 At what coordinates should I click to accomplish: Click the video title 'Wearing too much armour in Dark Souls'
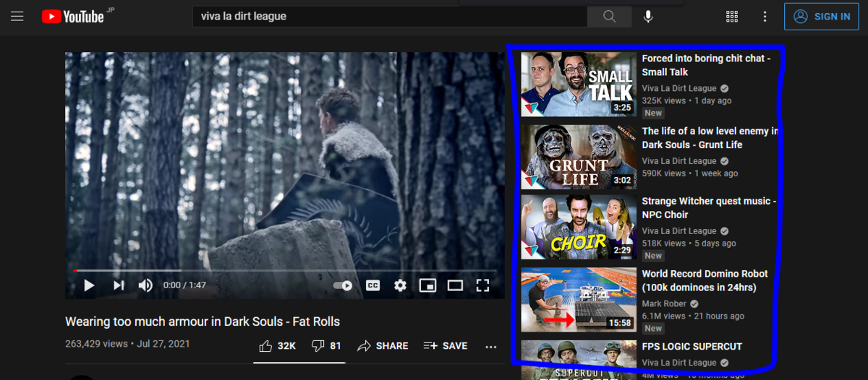coord(203,321)
